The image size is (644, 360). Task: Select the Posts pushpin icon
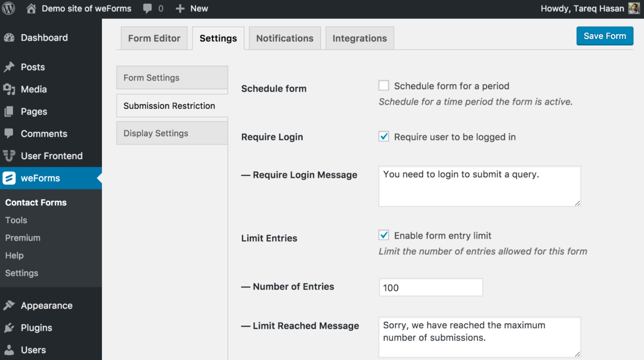10,67
